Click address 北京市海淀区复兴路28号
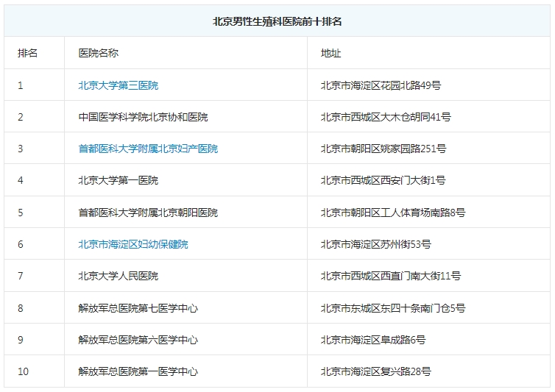555x392 pixels. point(376,371)
